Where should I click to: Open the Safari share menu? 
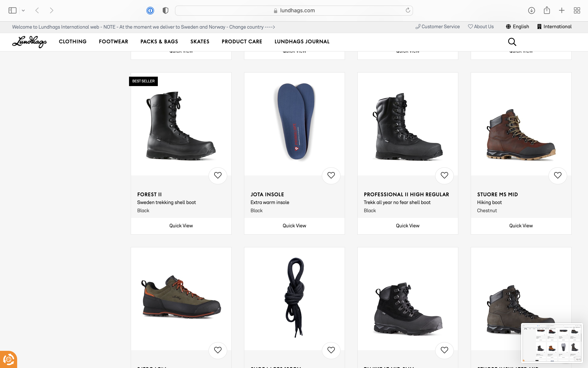click(547, 10)
